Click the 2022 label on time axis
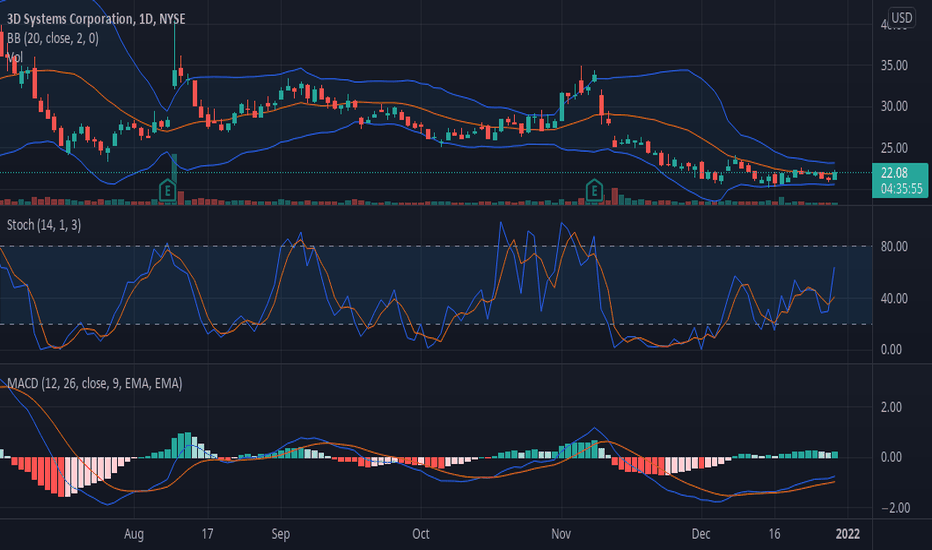Image resolution: width=932 pixels, height=550 pixels. point(848,533)
